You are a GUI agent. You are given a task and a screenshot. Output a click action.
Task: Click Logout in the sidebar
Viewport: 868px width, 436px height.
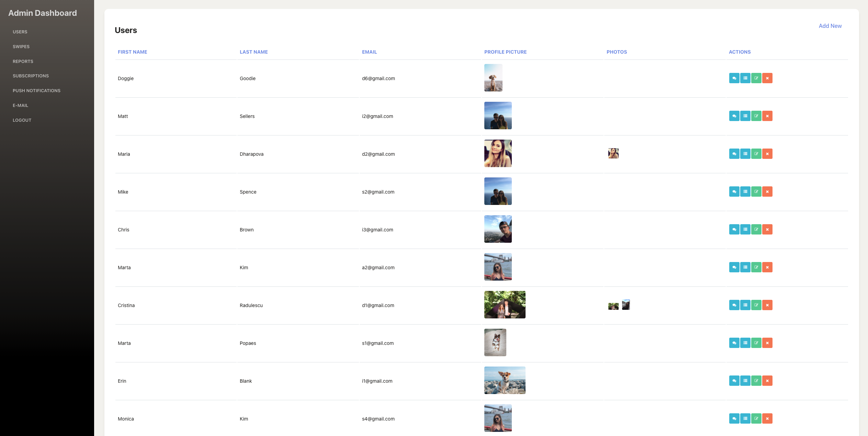pyautogui.click(x=22, y=120)
